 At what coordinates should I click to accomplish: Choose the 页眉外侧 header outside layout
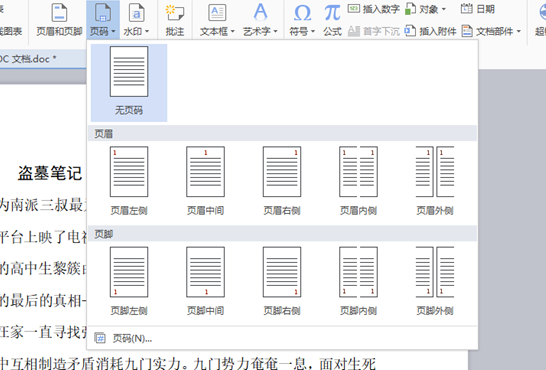click(x=435, y=181)
